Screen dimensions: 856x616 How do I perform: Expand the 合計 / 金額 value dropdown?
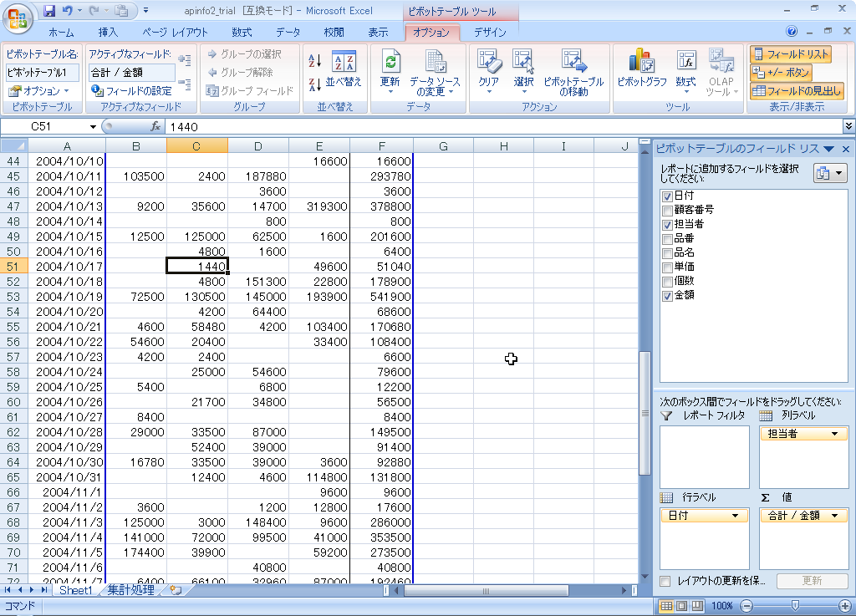tap(833, 516)
